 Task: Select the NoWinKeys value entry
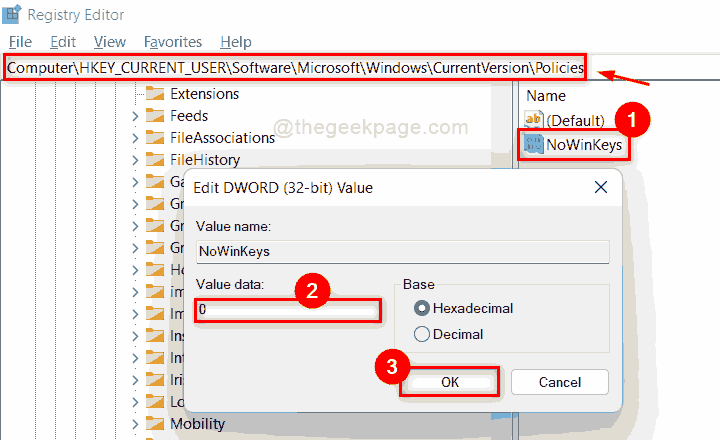[584, 145]
